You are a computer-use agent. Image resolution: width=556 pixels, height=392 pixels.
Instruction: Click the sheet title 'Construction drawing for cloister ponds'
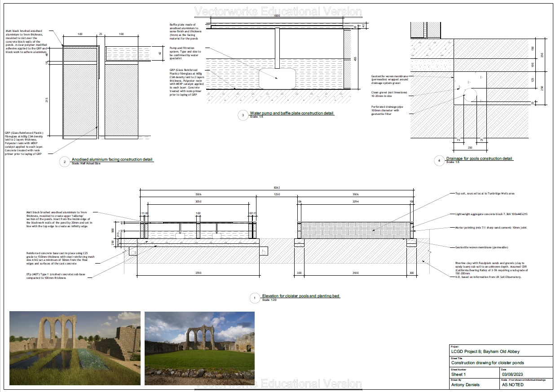tap(487, 363)
